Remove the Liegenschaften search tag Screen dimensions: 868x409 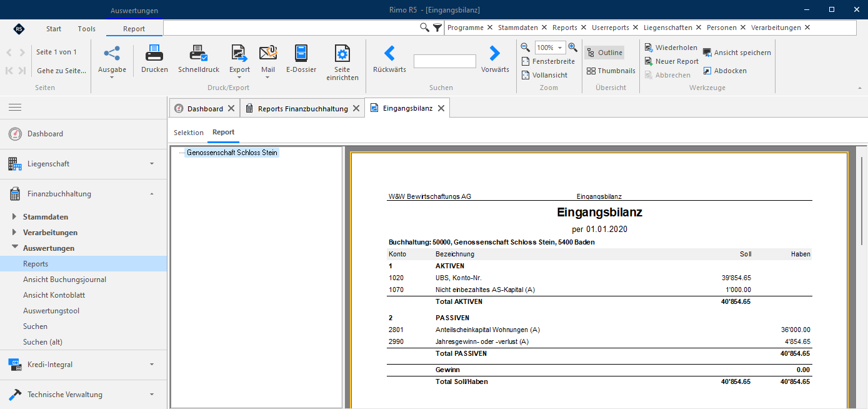pyautogui.click(x=698, y=28)
